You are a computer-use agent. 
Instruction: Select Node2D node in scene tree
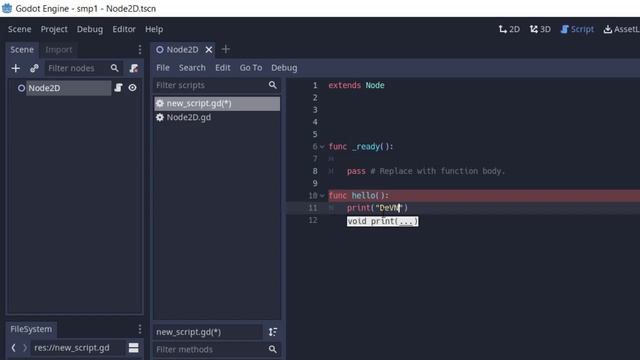pyautogui.click(x=69, y=88)
